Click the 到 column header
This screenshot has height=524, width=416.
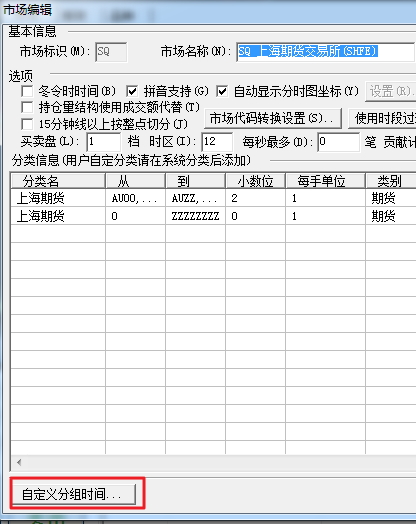(x=195, y=181)
